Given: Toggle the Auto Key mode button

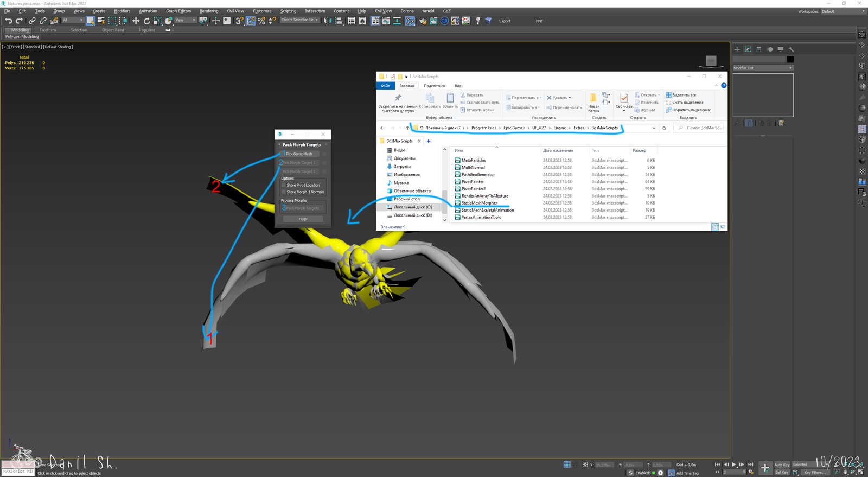Looking at the screenshot, I should (x=782, y=465).
